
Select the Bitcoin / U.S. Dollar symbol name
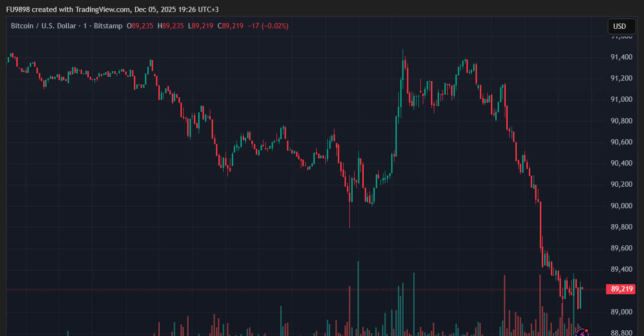click(x=43, y=26)
